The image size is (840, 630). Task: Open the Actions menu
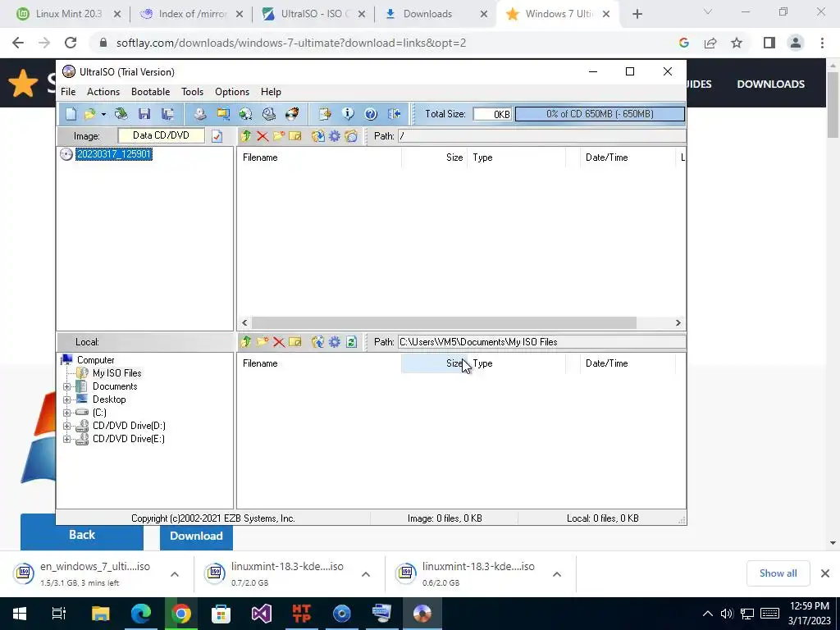103,92
